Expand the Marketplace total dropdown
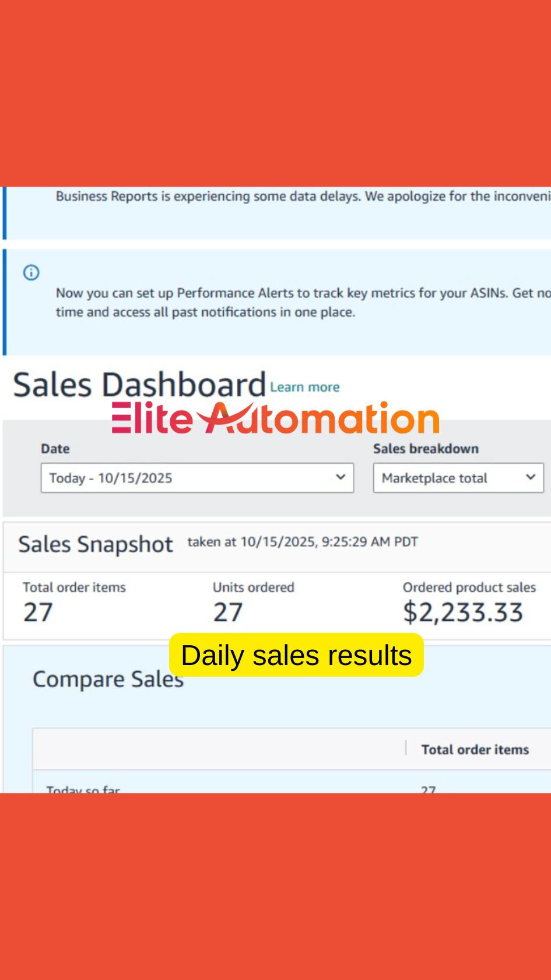This screenshot has width=551, height=980. tap(458, 478)
